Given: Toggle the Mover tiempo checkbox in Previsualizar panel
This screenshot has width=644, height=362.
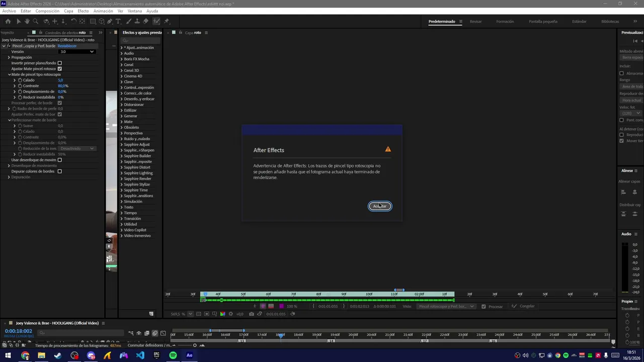Looking at the screenshot, I should (621, 141).
